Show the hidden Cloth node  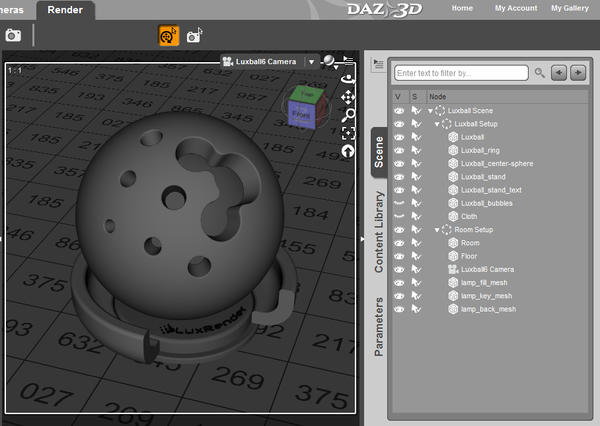[x=399, y=217]
